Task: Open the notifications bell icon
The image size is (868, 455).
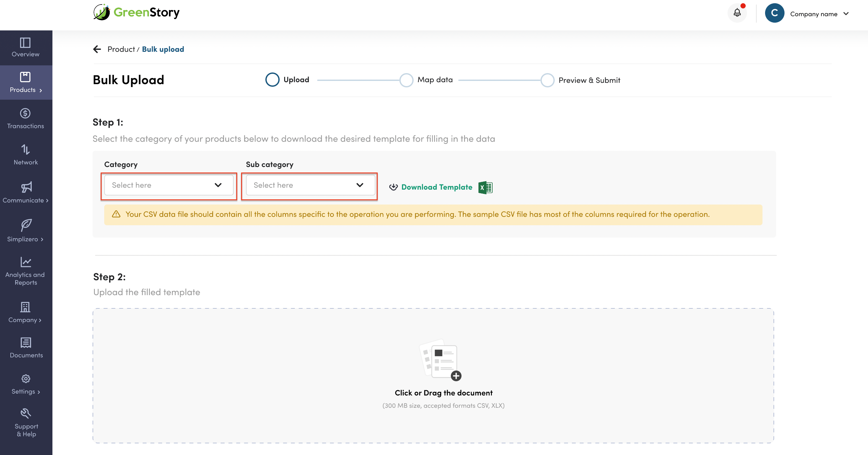Action: pos(737,13)
